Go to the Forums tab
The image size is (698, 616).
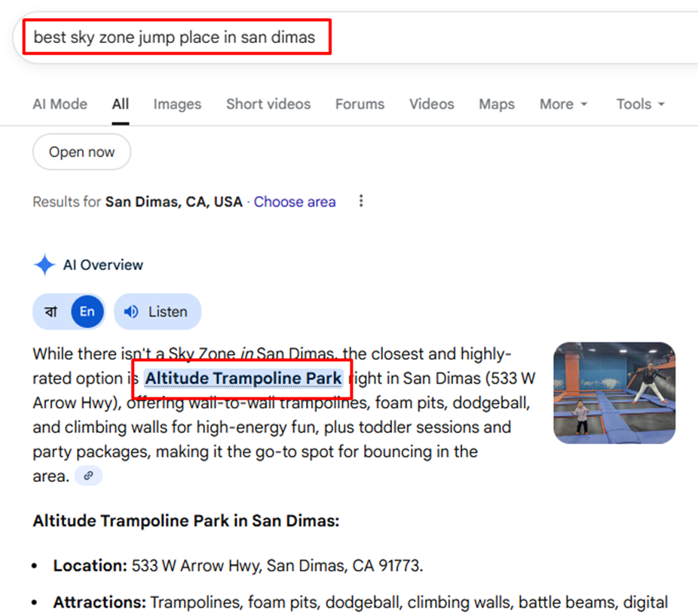tap(360, 104)
